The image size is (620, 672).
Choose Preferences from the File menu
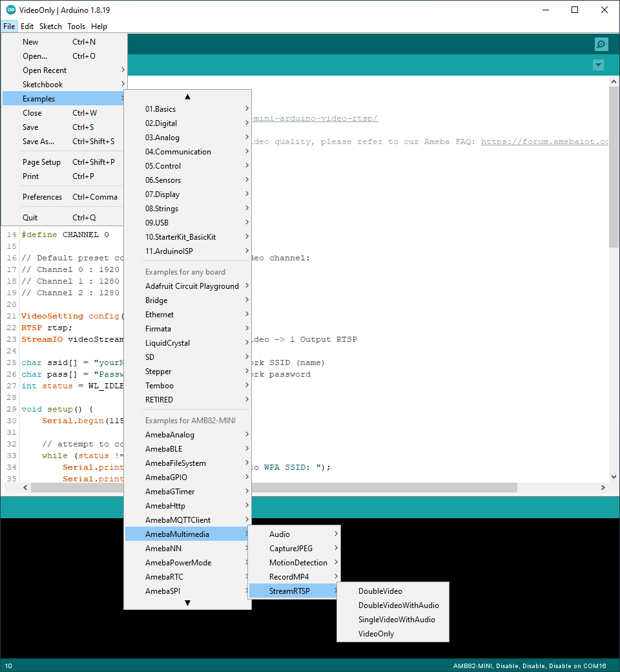pyautogui.click(x=43, y=197)
